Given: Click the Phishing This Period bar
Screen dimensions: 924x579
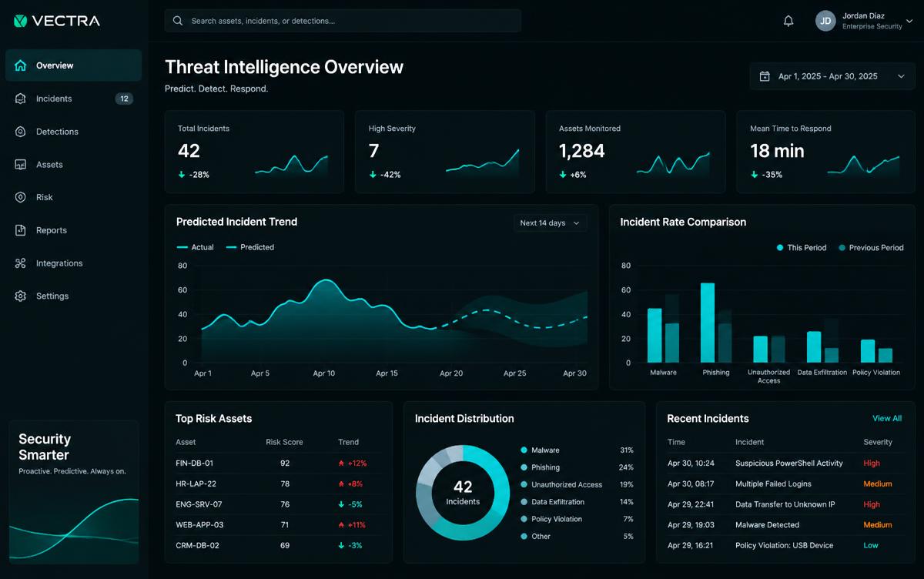Looking at the screenshot, I should [x=708, y=323].
